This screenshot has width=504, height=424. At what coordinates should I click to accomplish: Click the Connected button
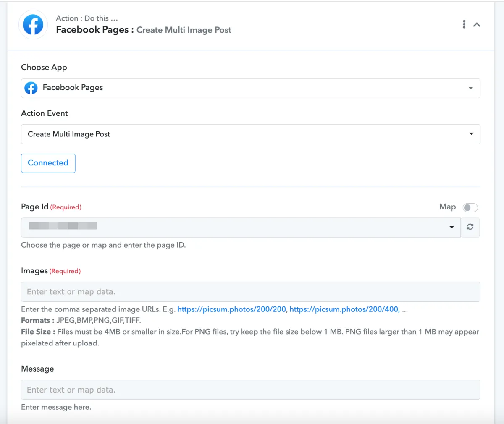click(48, 163)
